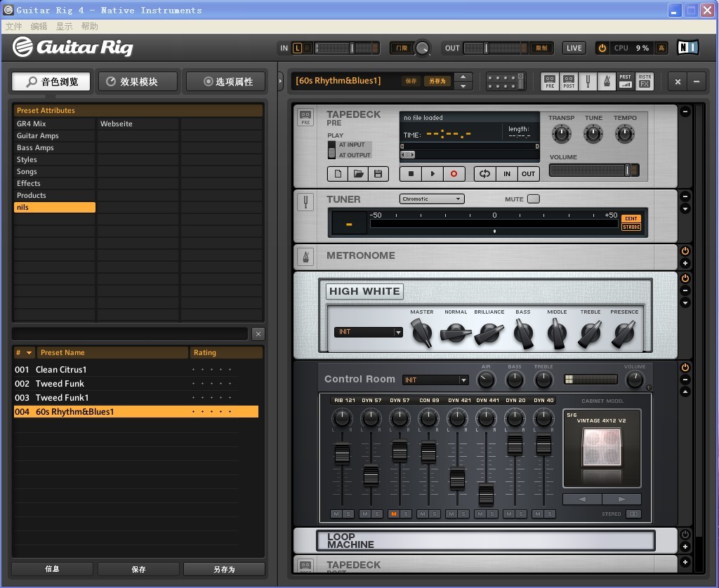Click the RIB 121 channel fader
The image size is (719, 588).
[342, 453]
